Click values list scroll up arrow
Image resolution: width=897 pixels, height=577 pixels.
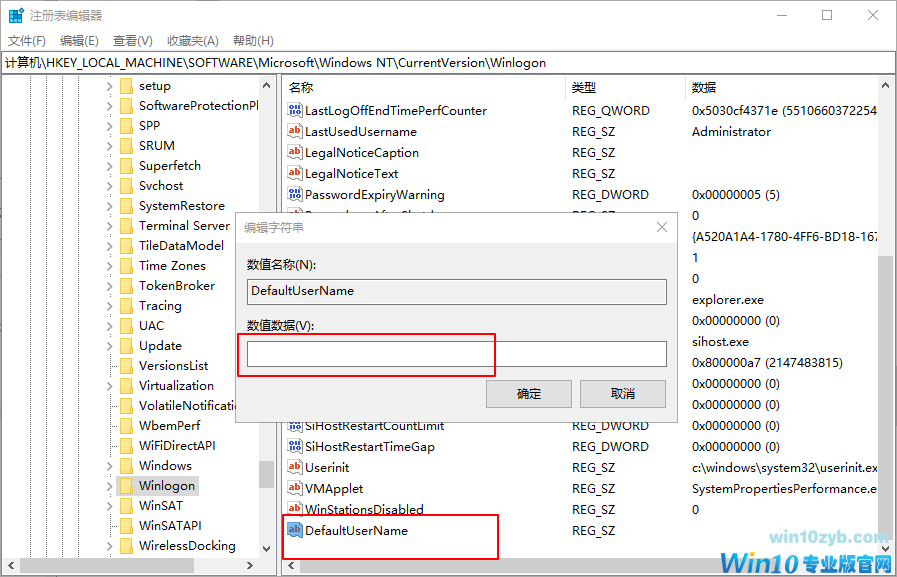pyautogui.click(x=886, y=86)
